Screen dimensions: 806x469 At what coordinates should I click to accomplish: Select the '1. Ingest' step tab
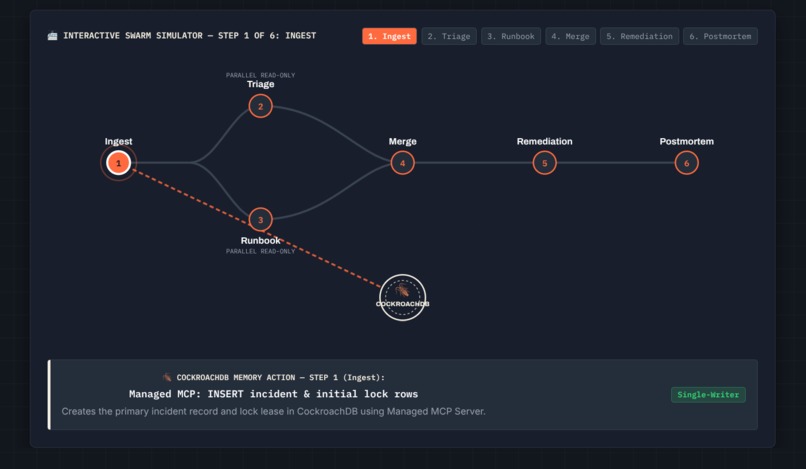tap(389, 36)
